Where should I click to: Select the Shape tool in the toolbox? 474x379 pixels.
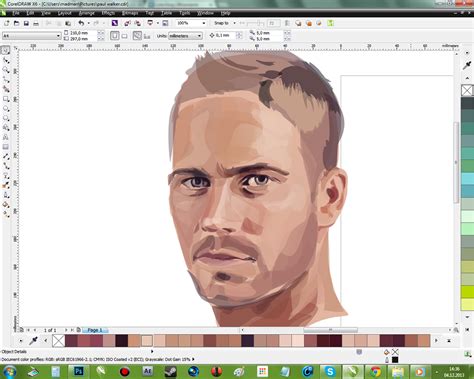(6, 60)
